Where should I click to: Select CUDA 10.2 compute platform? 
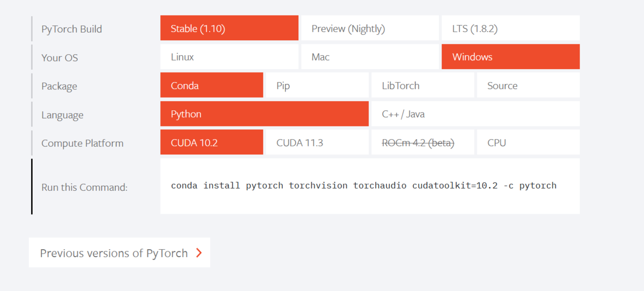point(211,142)
